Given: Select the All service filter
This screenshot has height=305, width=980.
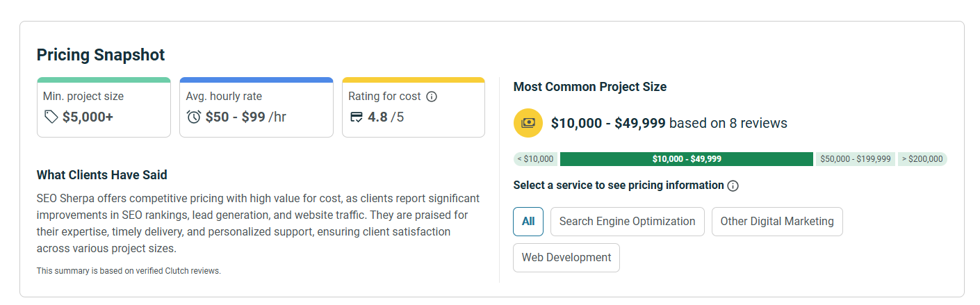Looking at the screenshot, I should tap(528, 222).
